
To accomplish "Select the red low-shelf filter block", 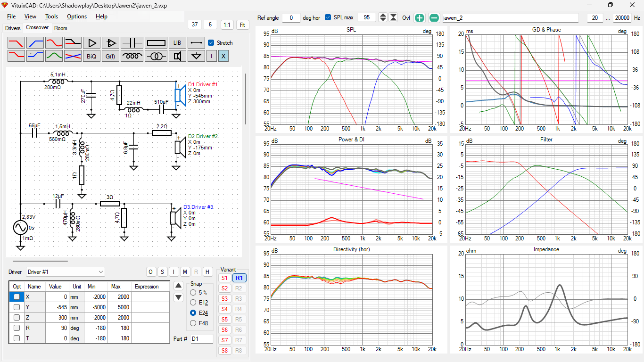I will click(x=16, y=56).
